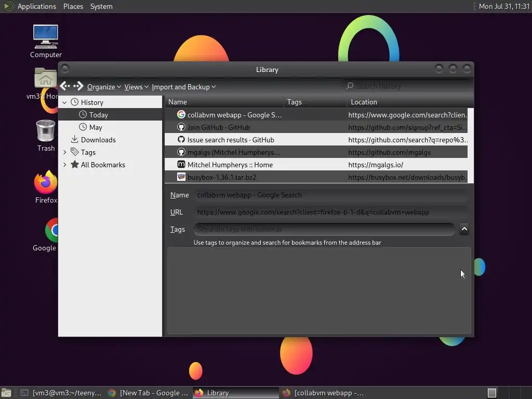Switch to Library taskbar item
The image size is (532, 399).
[x=235, y=393]
